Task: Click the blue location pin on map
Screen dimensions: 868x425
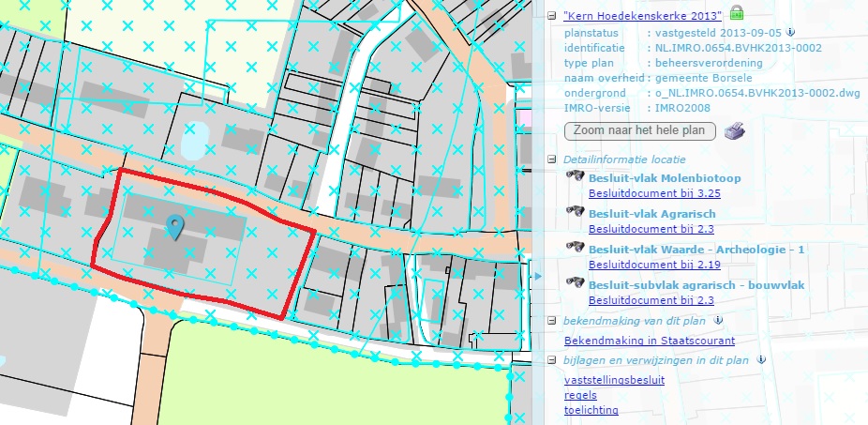Action: pos(174,226)
